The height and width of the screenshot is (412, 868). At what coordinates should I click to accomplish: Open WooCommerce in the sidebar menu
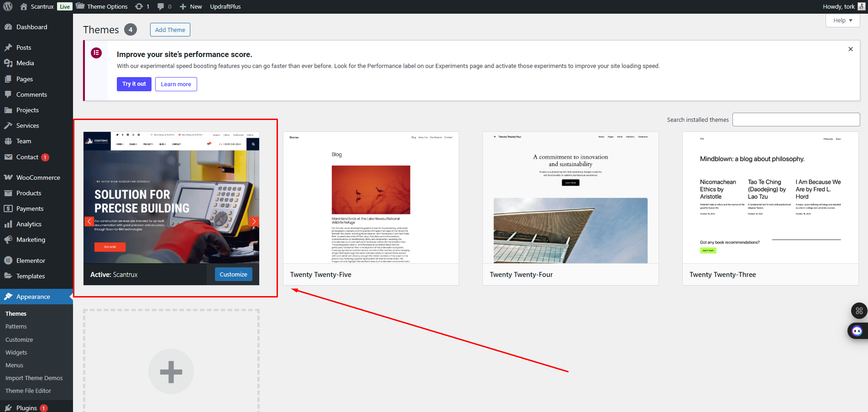click(x=38, y=177)
